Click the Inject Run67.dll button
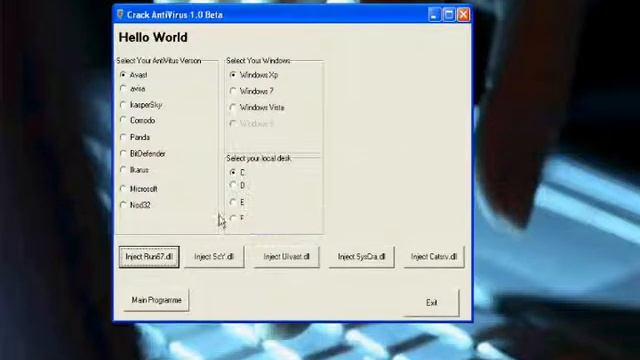This screenshot has width=640, height=360. 149,257
